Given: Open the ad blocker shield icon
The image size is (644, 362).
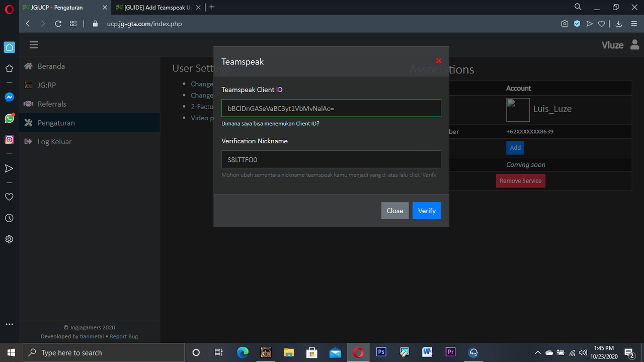Looking at the screenshot, I should click(577, 24).
